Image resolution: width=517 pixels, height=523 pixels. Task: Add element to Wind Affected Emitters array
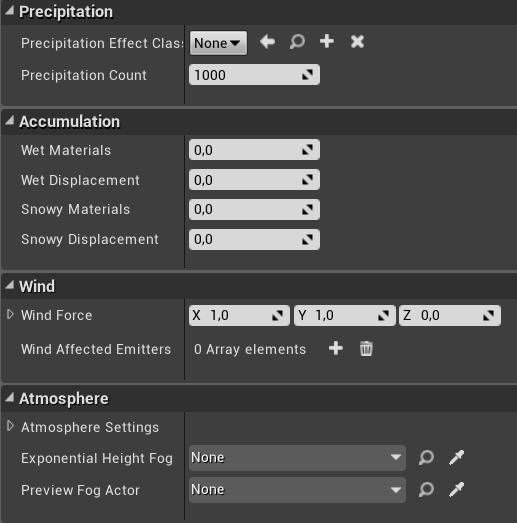tap(336, 349)
